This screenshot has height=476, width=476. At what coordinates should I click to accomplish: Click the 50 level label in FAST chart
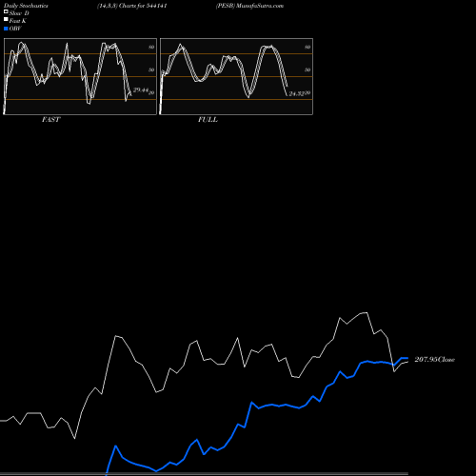coord(151,69)
